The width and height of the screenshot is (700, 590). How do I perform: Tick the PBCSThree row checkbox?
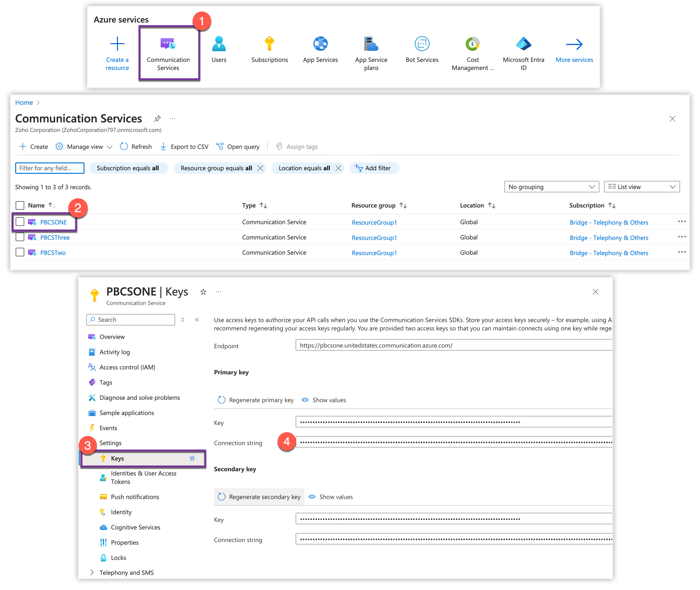tap(20, 237)
